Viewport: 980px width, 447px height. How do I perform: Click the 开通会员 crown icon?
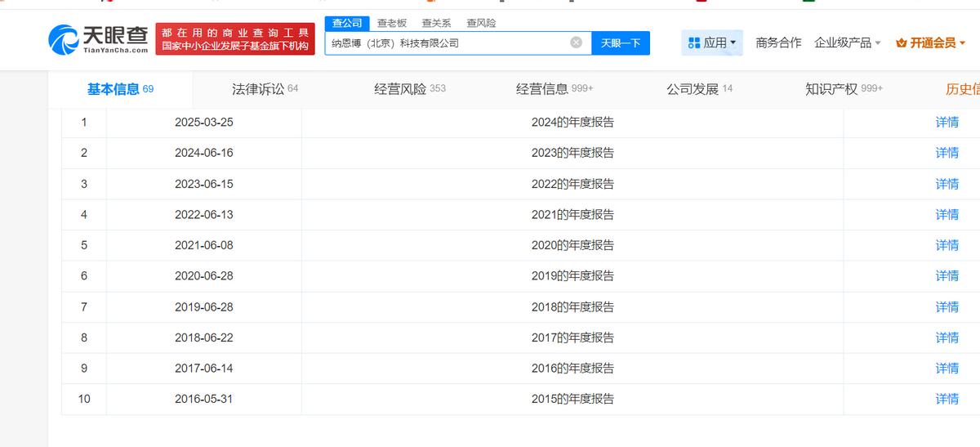coord(902,42)
